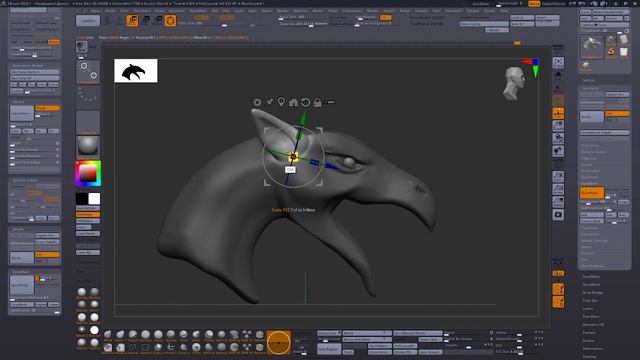Click the orange button in the top-right title bar
The image size is (640, 360).
[534, 4]
